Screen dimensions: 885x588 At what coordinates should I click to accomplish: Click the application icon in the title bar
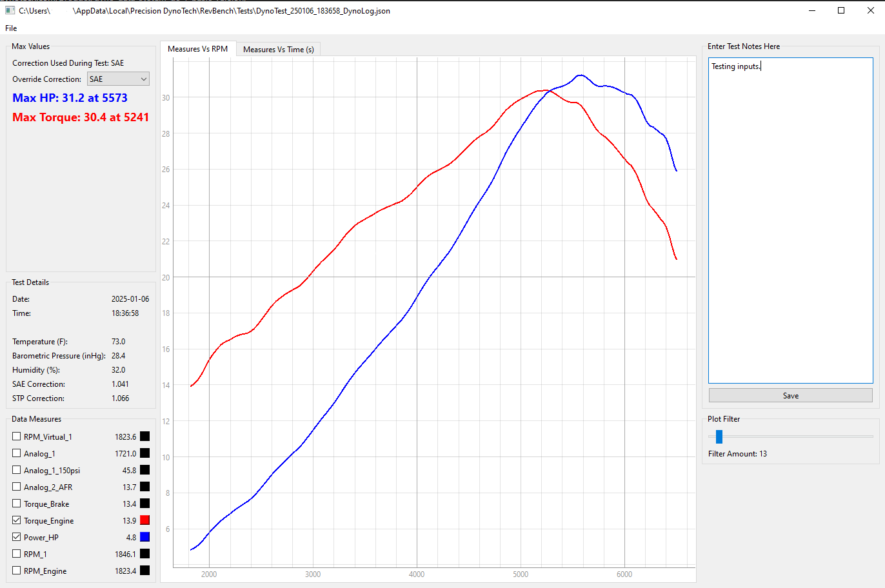10,10
